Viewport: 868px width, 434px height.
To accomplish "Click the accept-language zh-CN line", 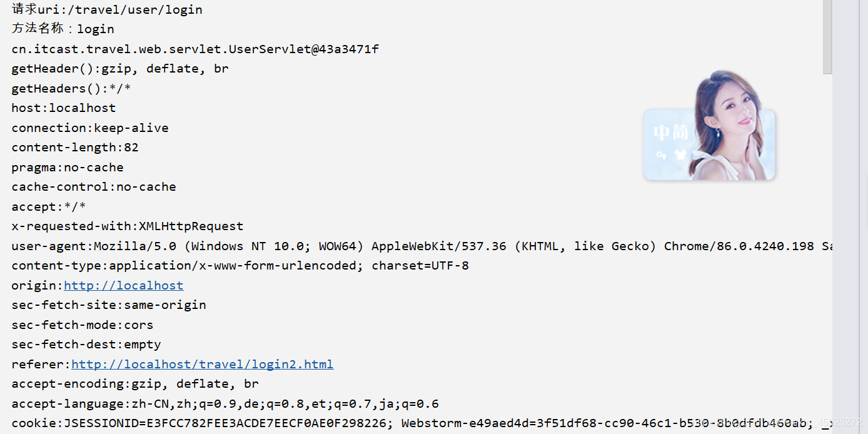I will pos(225,404).
